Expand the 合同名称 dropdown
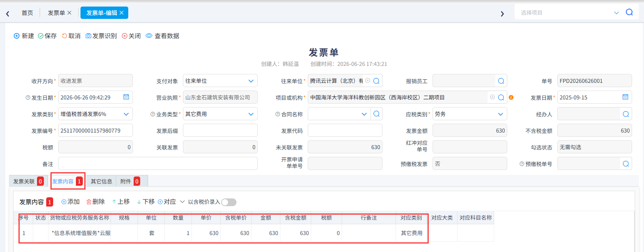644x252 pixels. click(x=364, y=114)
